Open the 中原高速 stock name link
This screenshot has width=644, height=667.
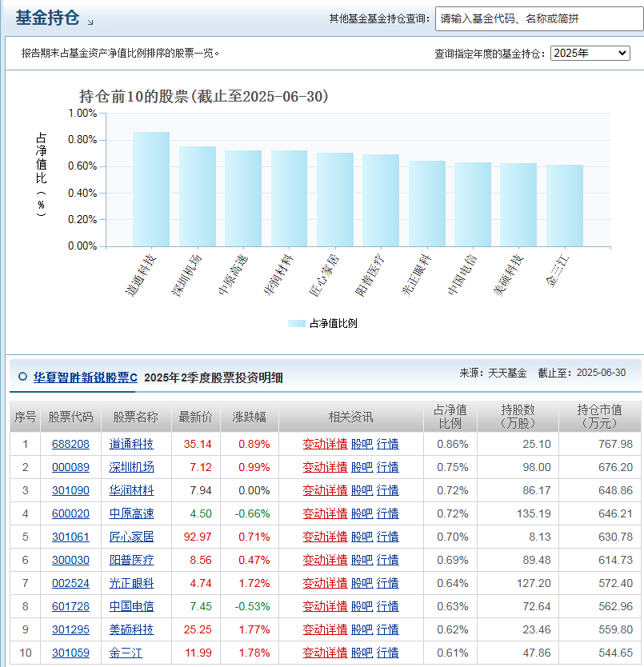[131, 513]
